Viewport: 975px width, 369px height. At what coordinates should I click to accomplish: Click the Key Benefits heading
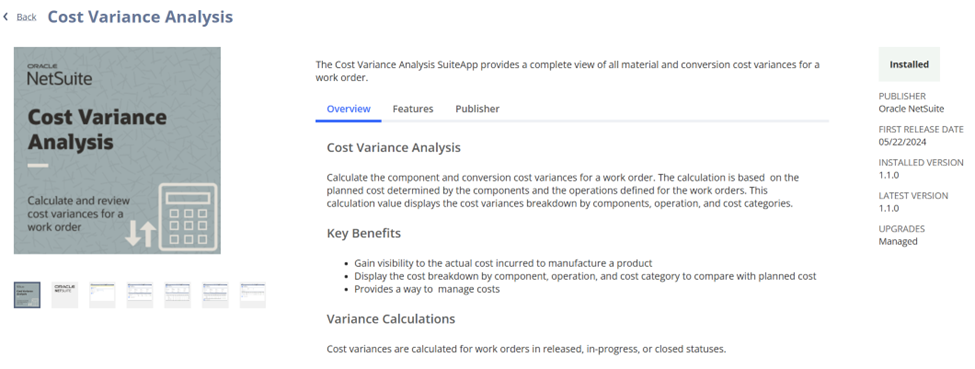364,233
